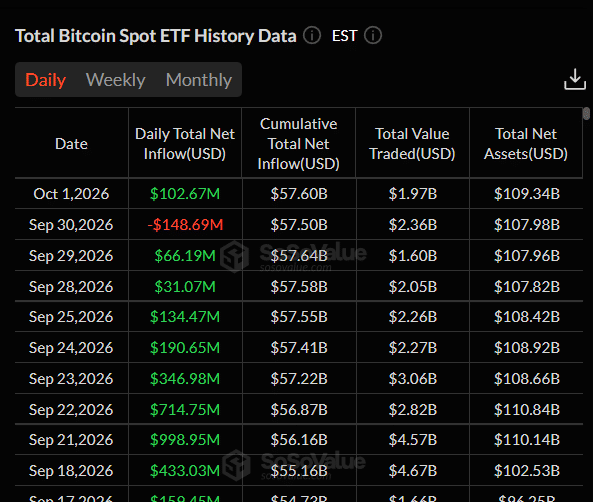Select the Sep 18,2026 date cell
593x502 pixels.
(x=71, y=471)
